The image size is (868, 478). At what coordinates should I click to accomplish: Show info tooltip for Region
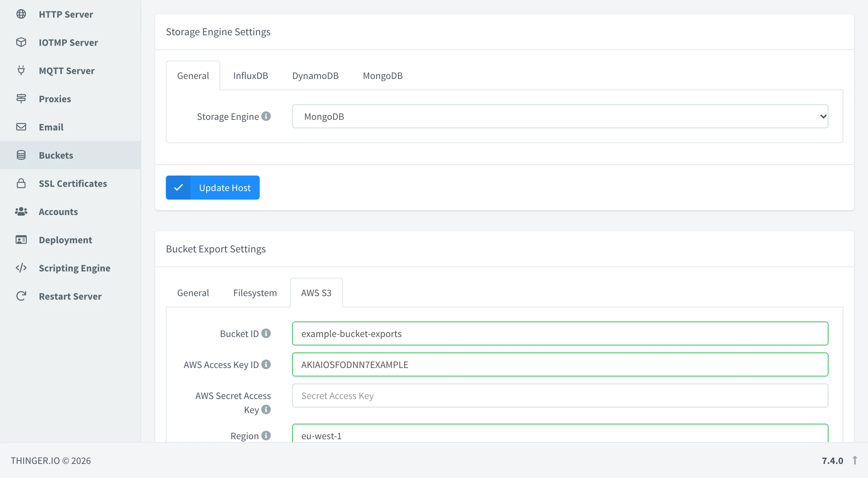click(266, 435)
